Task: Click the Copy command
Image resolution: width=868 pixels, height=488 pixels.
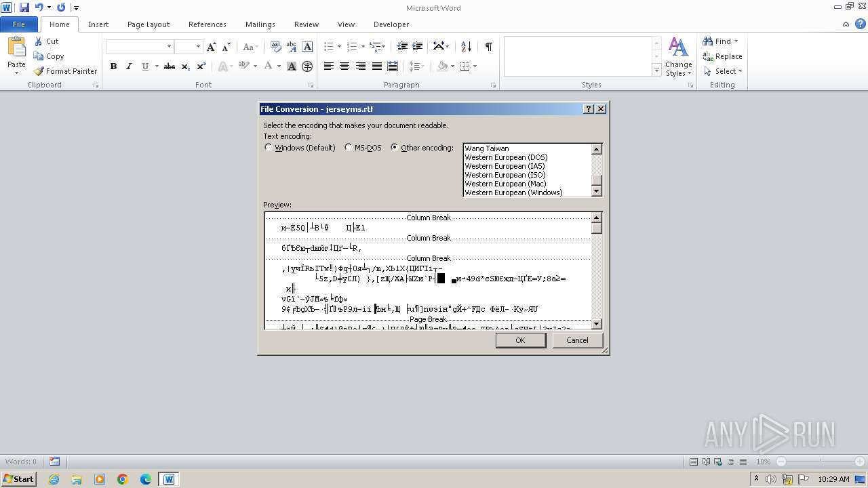Action: pyautogui.click(x=49, y=56)
